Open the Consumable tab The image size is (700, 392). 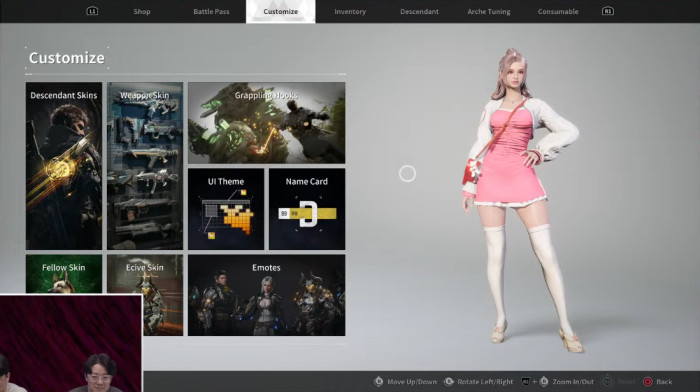[558, 12]
